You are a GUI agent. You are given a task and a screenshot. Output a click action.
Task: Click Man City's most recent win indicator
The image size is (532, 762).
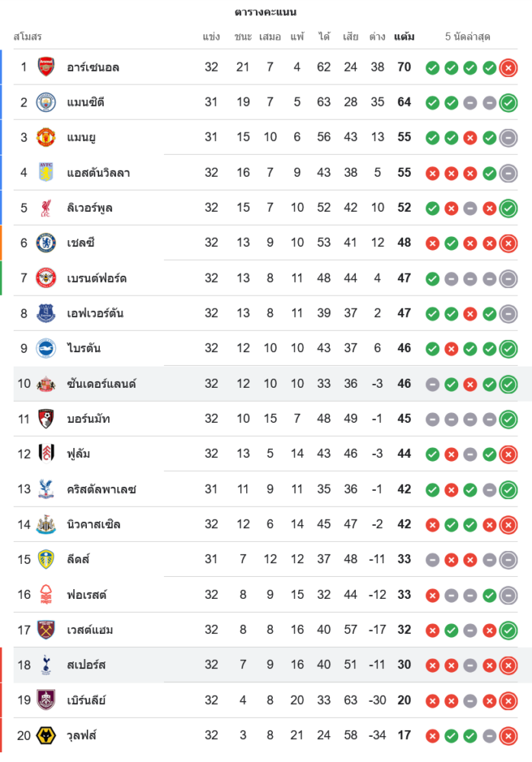pyautogui.click(x=508, y=103)
